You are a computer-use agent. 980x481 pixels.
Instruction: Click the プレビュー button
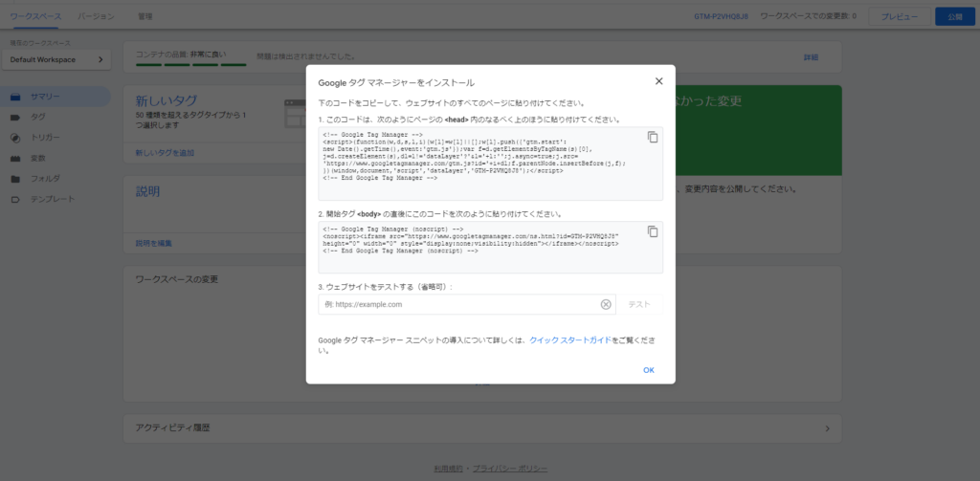tap(900, 17)
